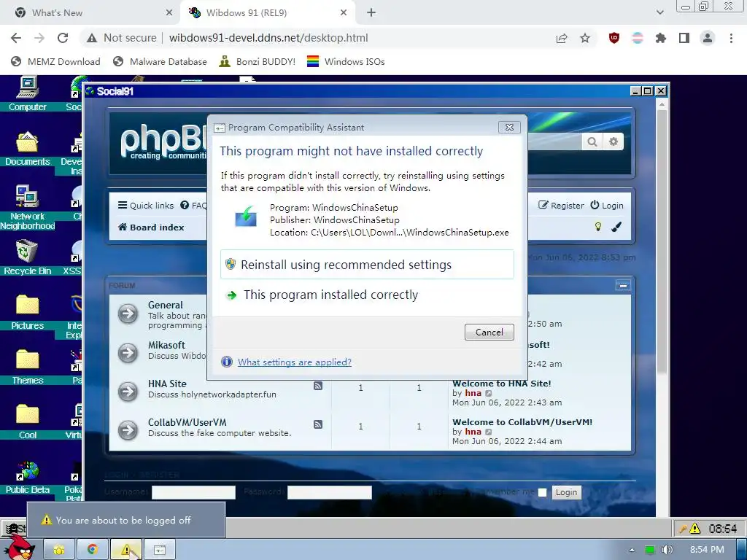Click Password input field
Viewport: 747px width, 560px height.
tap(329, 492)
